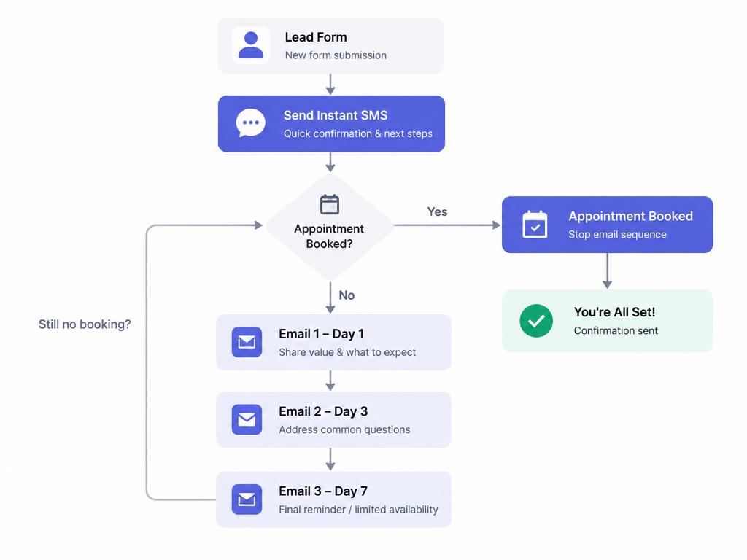Viewport: 747px width, 560px height.
Task: Click the envelope icon for Email 2
Action: [247, 419]
